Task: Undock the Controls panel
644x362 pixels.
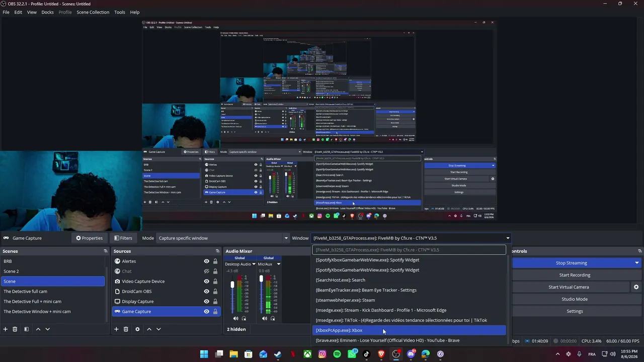Action: 639,251
